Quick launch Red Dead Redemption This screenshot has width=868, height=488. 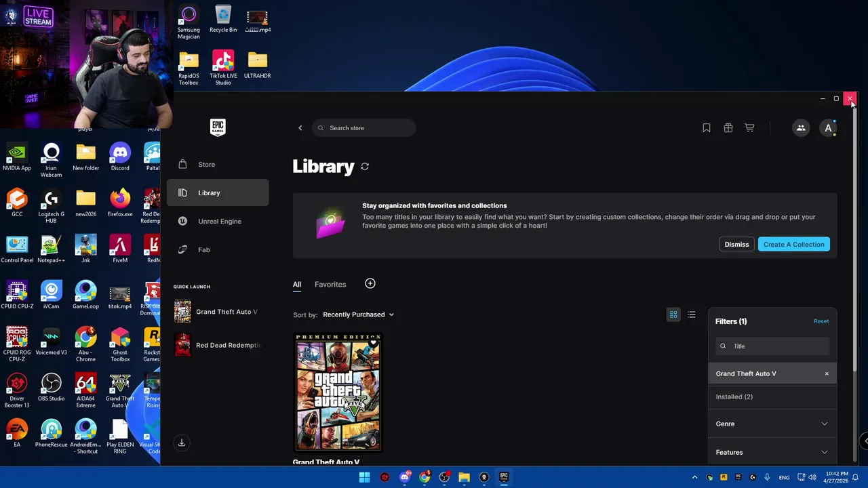tap(217, 345)
